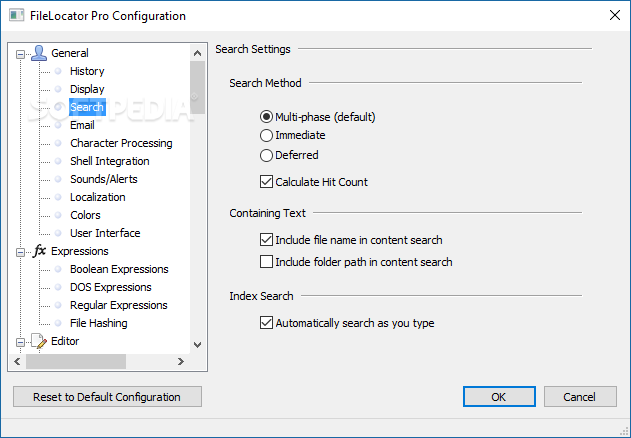
Task: Click the bullet icon beside User Interface
Action: (x=58, y=233)
